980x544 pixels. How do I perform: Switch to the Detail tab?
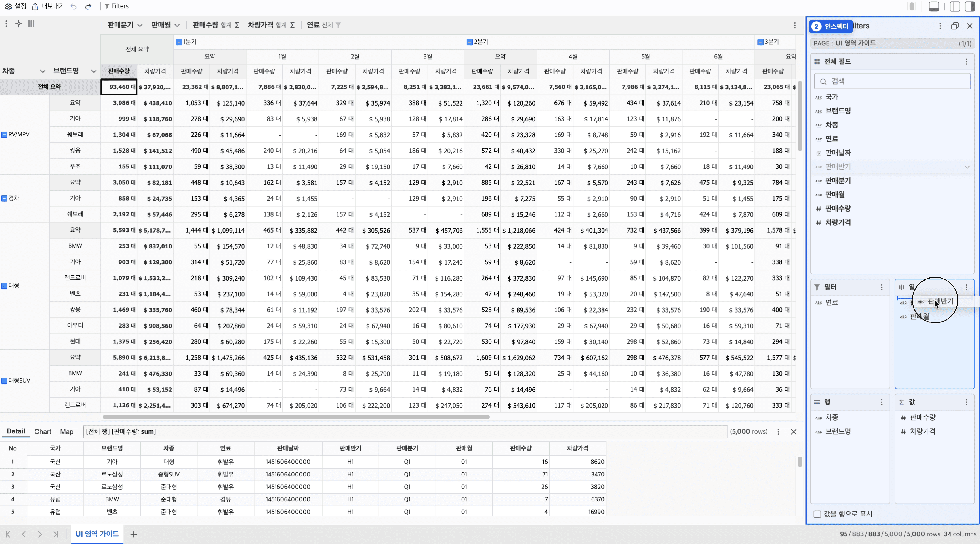coord(16,431)
